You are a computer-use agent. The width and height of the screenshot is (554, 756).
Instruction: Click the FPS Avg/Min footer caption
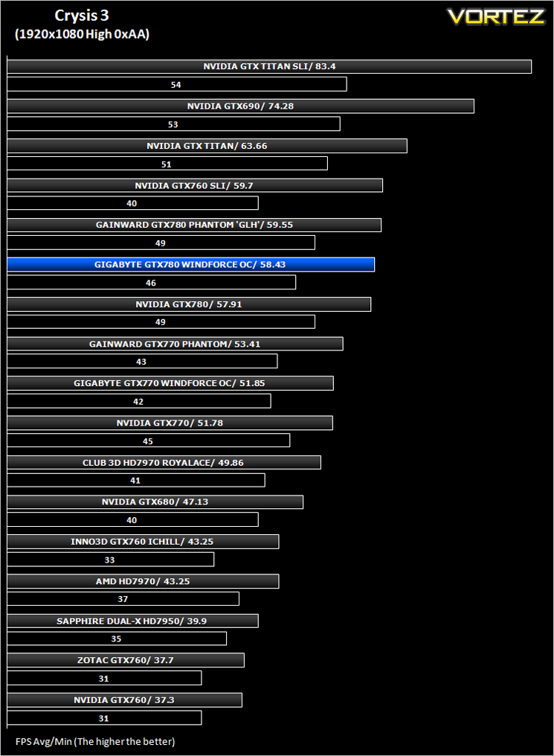click(95, 742)
